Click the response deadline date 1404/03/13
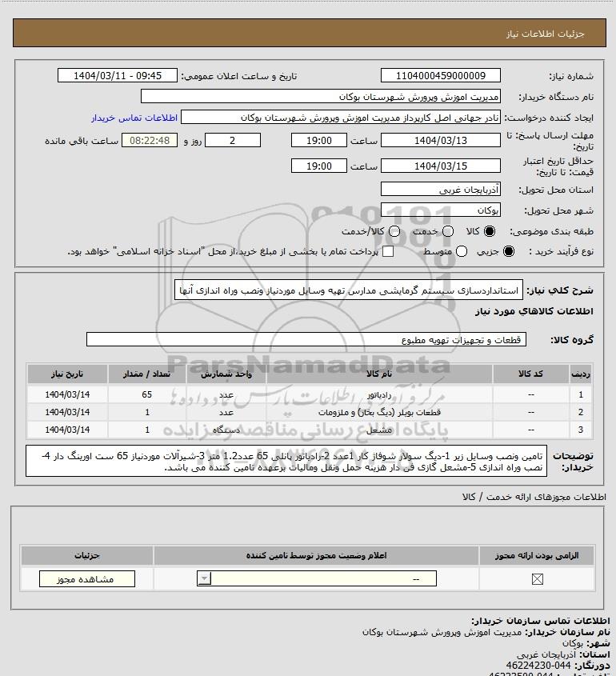Screen dimensions: 616x676 click(x=441, y=140)
